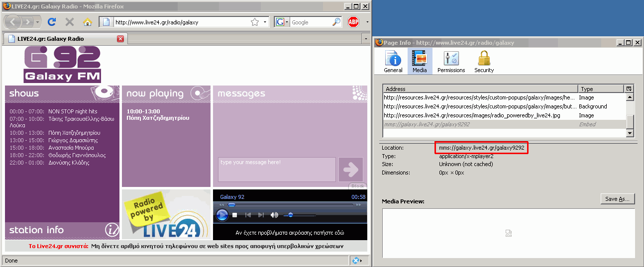Click the search magnifier icon
The height and width of the screenshot is (267, 644).
[x=337, y=22]
